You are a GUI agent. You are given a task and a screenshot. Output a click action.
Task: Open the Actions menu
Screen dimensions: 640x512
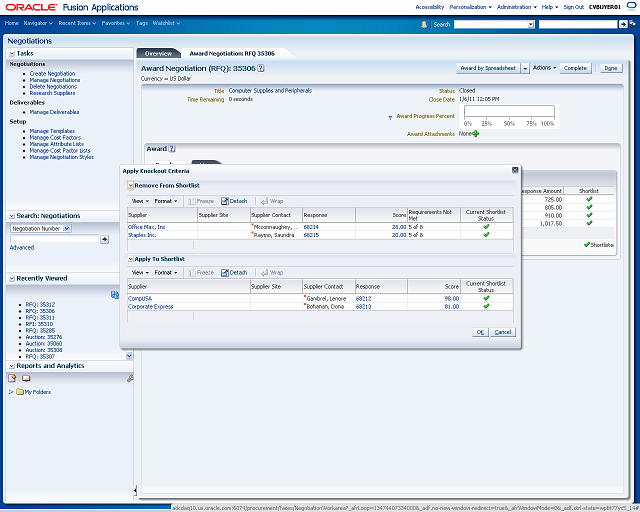click(544, 68)
